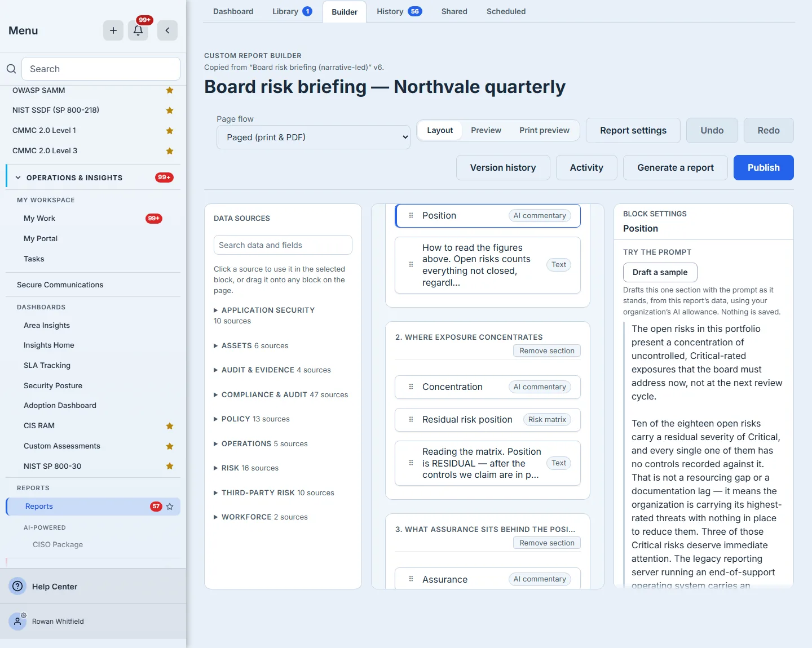
Task: Click the Publish button
Action: (764, 167)
